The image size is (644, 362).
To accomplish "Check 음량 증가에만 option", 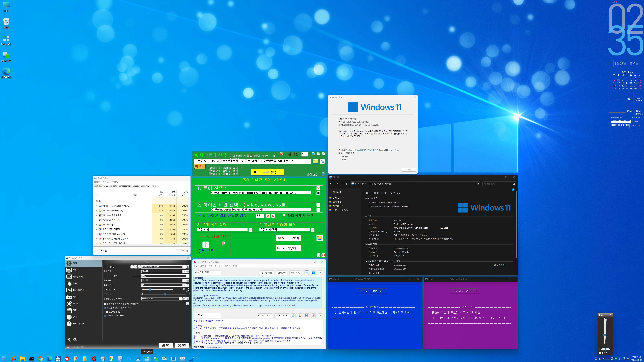I will [107, 312].
